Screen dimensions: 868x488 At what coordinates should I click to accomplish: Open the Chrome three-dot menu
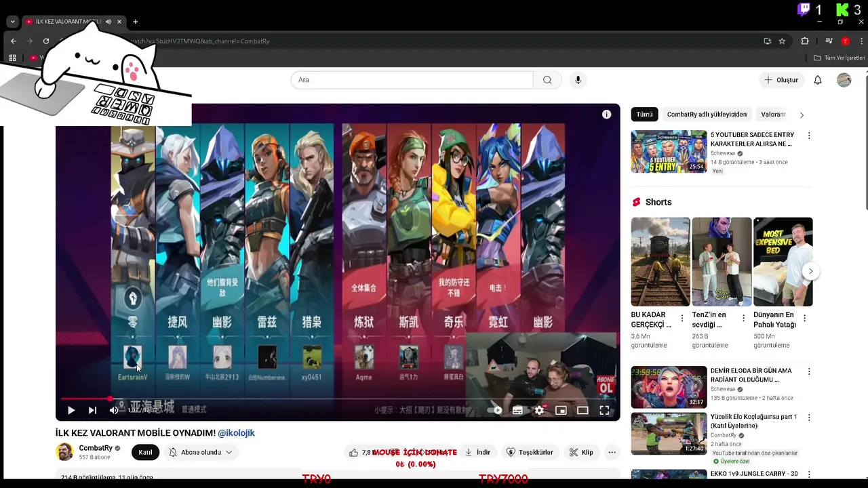[861, 41]
